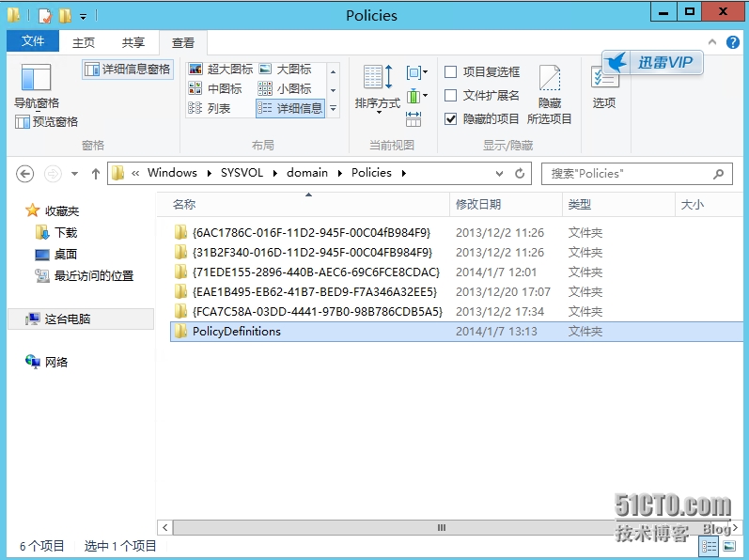Switch to the Home (主页) tab
The image size is (749, 560).
pyautogui.click(x=84, y=42)
